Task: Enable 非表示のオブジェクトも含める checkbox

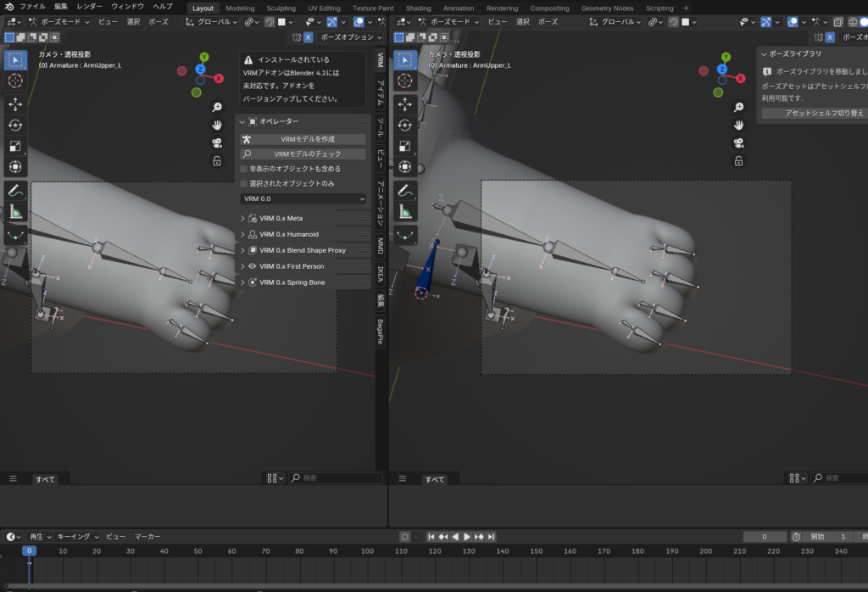Action: 244,169
